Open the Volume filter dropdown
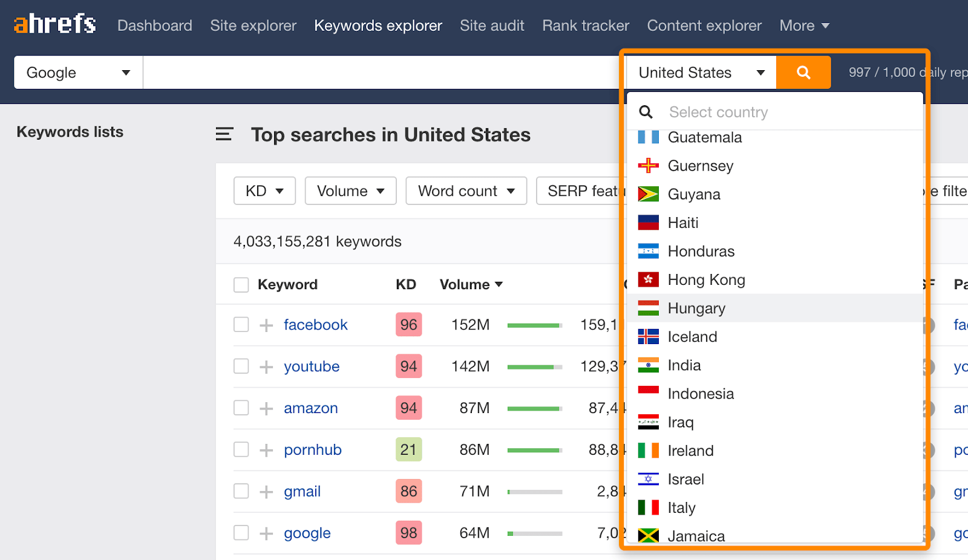The height and width of the screenshot is (560, 968). (x=351, y=191)
